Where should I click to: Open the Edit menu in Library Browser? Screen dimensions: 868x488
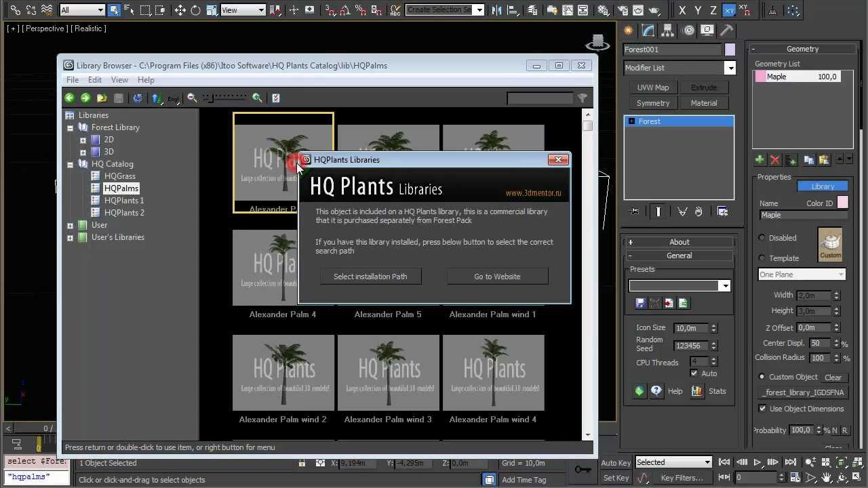(95, 80)
